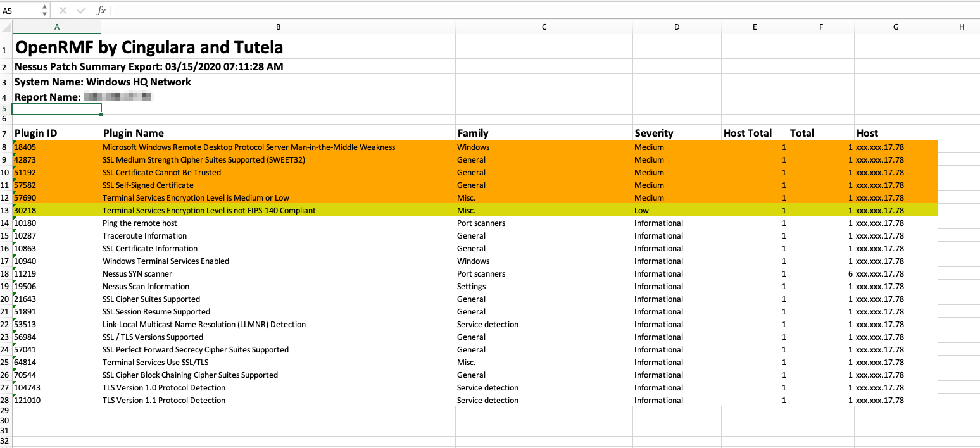Select row 13 header

click(x=6, y=211)
